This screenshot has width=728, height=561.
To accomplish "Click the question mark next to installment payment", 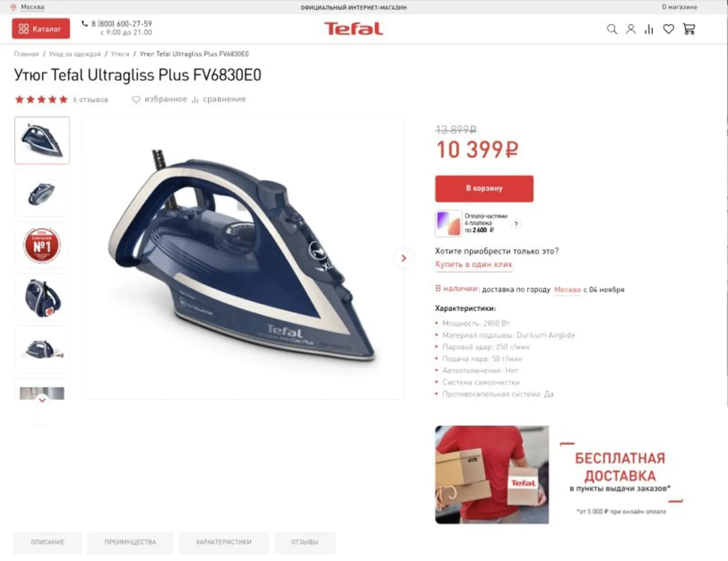I will (x=516, y=224).
